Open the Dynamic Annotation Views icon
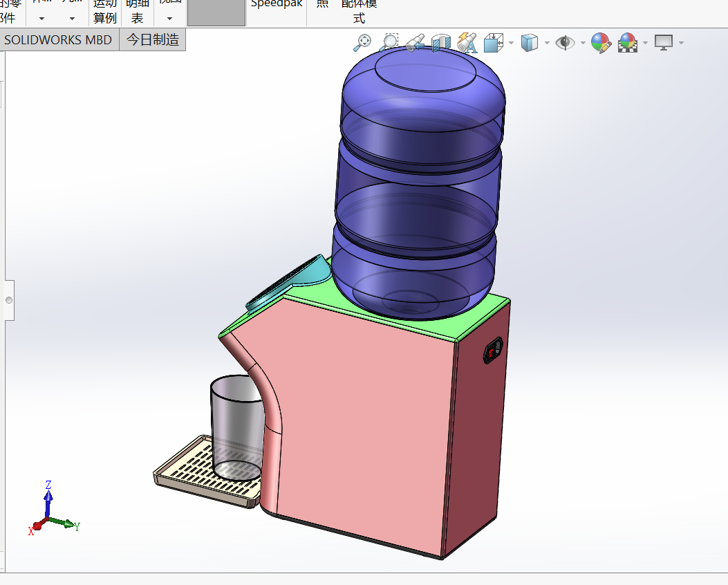Screen dimensions: 728x585 [x=467, y=43]
